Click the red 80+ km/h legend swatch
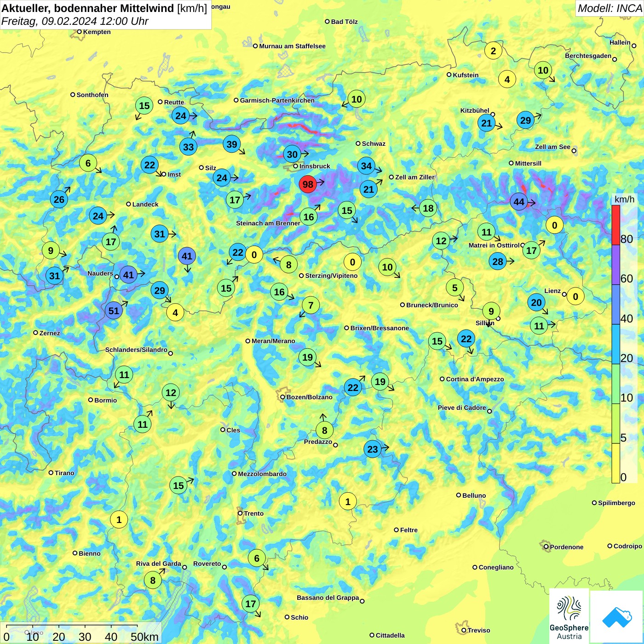Viewport: 644px width, 644px height. coord(615,225)
